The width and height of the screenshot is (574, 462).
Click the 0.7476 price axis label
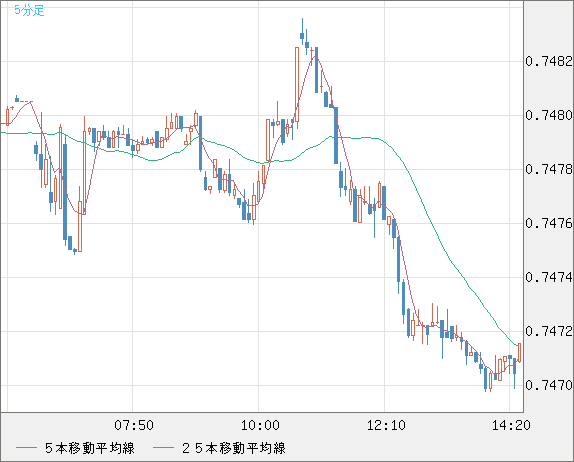click(x=549, y=223)
